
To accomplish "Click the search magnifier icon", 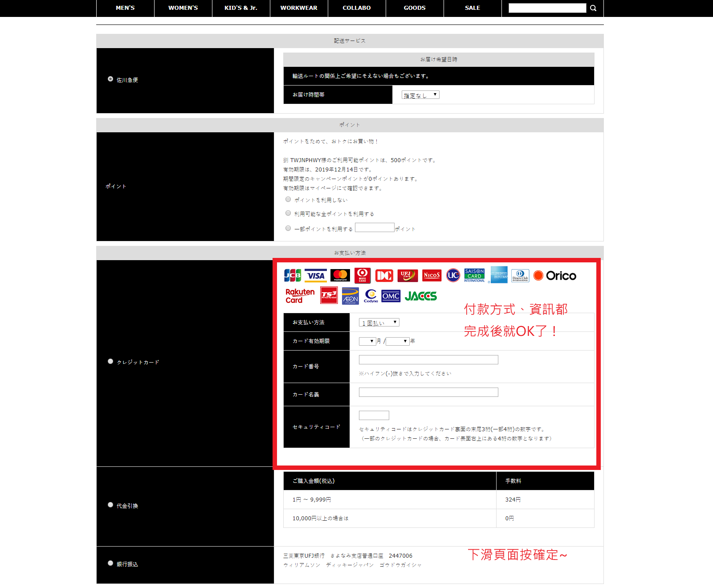I will (x=593, y=8).
